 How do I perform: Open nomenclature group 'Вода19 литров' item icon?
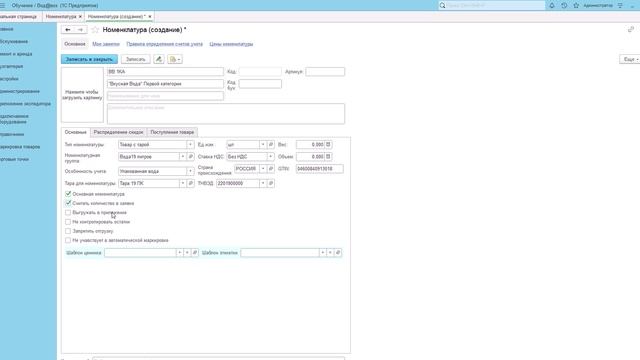tap(191, 157)
